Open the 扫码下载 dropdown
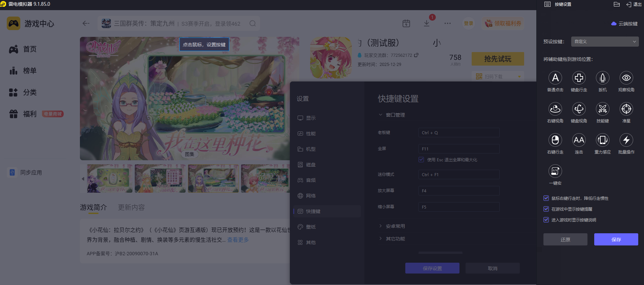Image resolution: width=644 pixels, height=285 pixels. [498, 76]
